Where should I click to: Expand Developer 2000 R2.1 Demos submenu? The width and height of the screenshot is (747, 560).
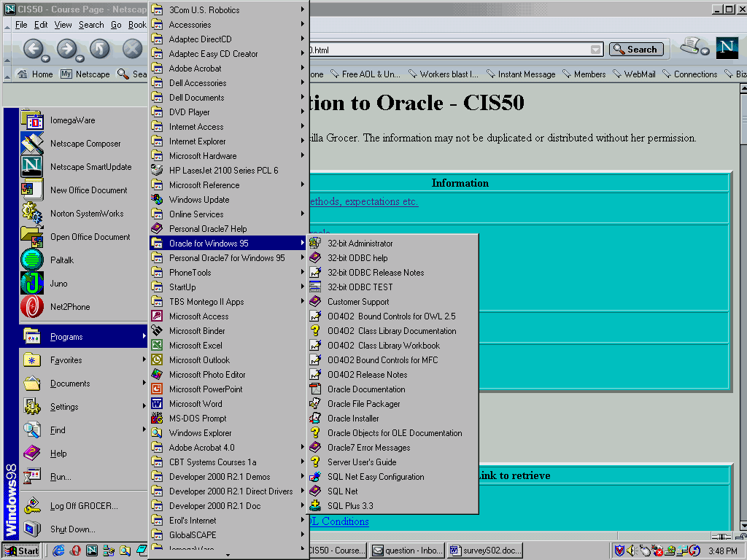pyautogui.click(x=228, y=477)
